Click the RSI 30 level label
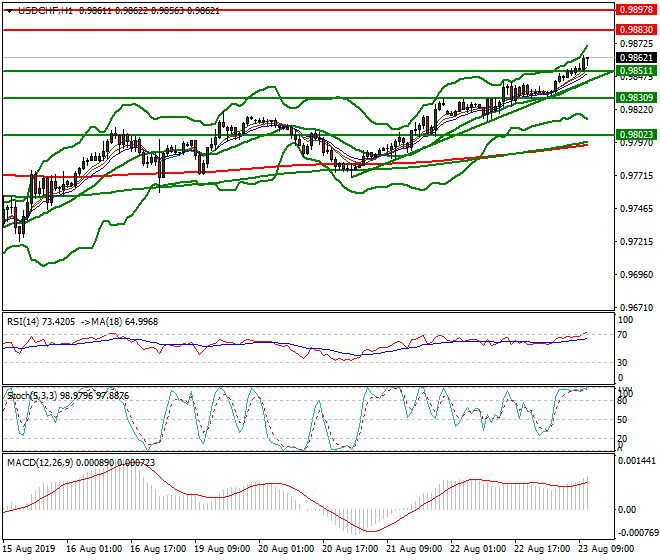This screenshot has width=660, height=560. coord(623,363)
